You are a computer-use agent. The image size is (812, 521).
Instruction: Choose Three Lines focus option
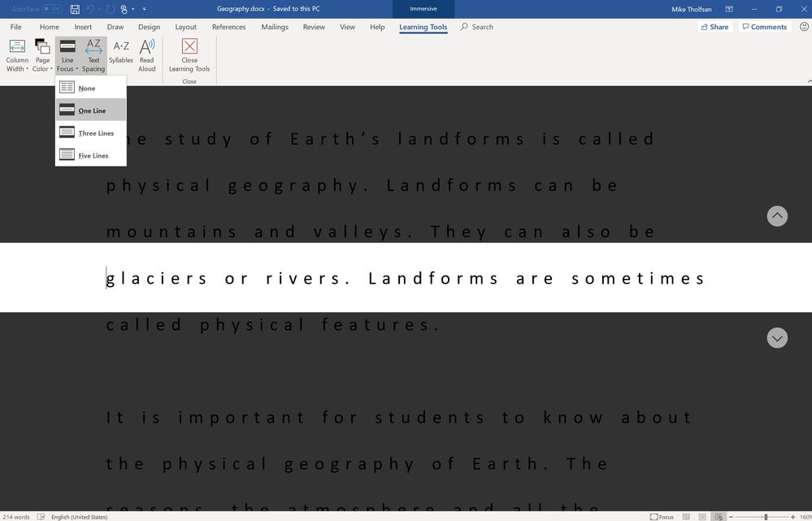pos(90,132)
